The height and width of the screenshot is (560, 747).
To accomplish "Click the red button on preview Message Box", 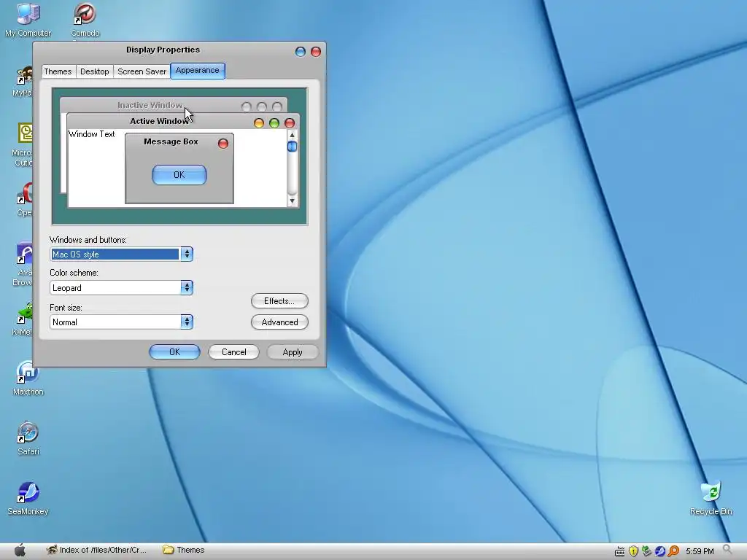I will (223, 144).
